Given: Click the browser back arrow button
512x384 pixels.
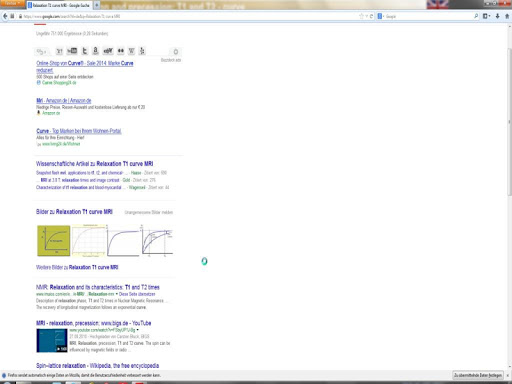Looking at the screenshot, I should point(5,16).
